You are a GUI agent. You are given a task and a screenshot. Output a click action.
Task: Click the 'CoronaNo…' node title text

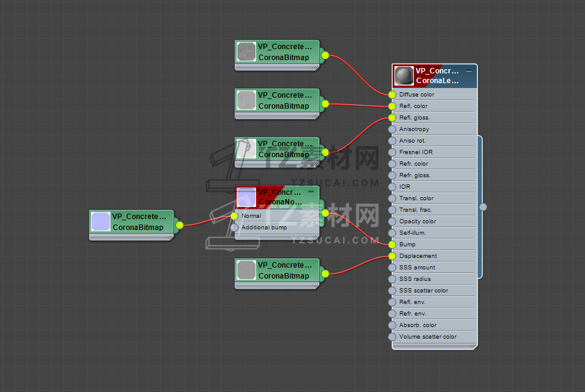click(x=280, y=202)
